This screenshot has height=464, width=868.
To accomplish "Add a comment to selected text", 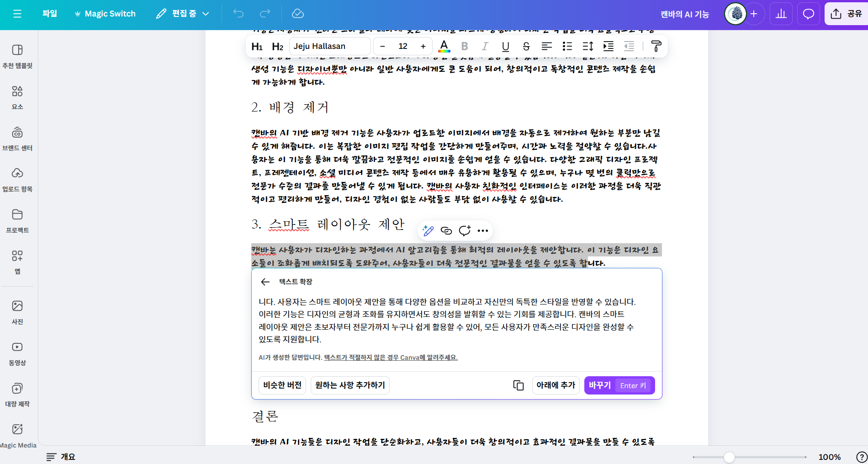I will [x=465, y=231].
